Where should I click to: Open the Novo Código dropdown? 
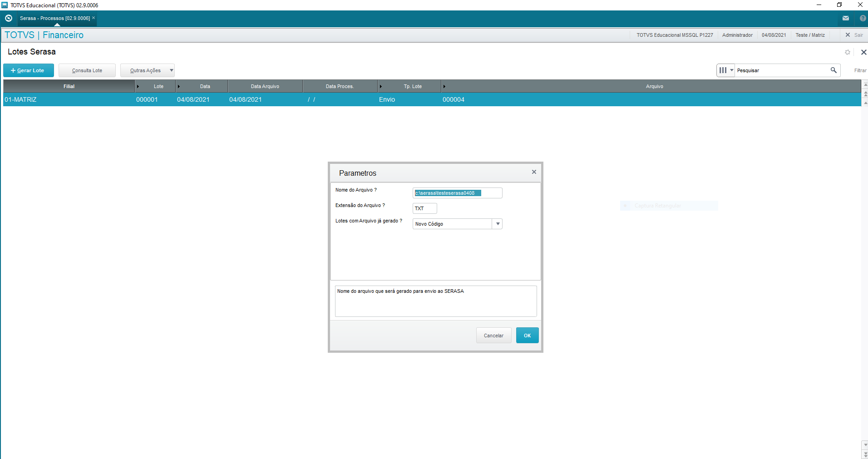click(x=457, y=224)
